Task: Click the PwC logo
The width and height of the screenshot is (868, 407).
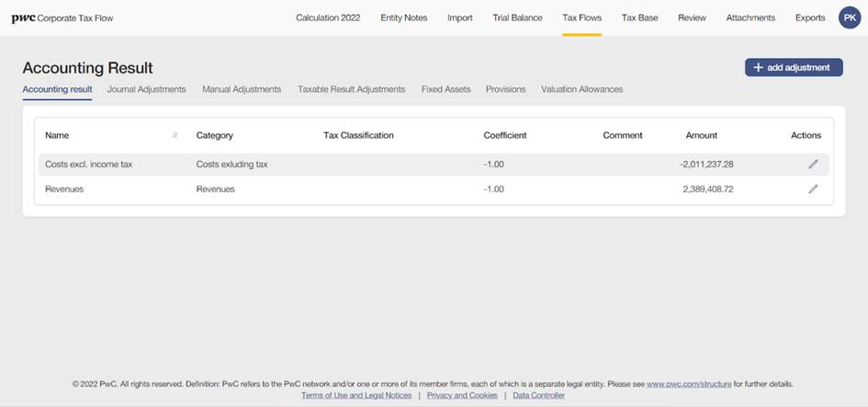Action: pos(23,17)
